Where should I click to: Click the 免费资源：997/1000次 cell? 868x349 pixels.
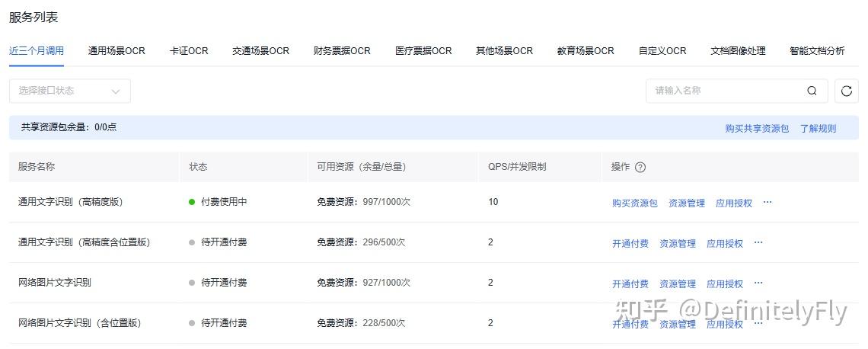[x=364, y=202]
